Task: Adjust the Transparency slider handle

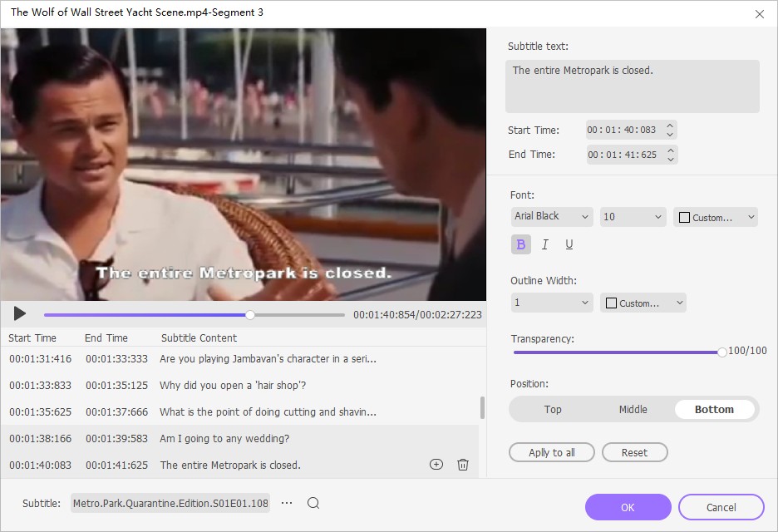Action: [x=721, y=352]
